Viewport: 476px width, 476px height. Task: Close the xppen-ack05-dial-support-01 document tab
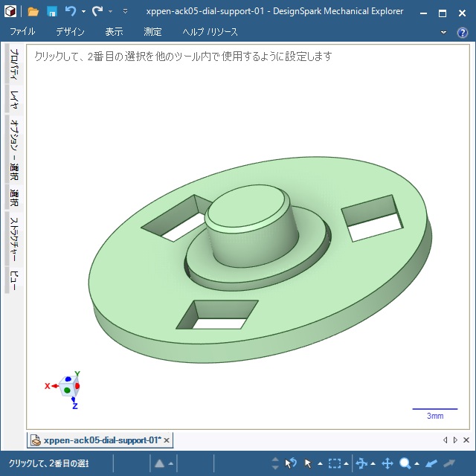click(167, 440)
